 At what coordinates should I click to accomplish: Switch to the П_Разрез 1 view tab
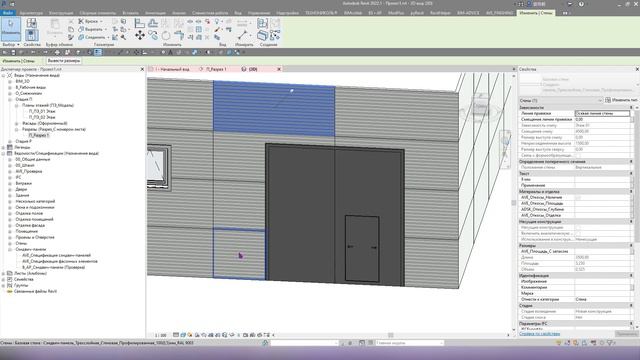point(216,69)
